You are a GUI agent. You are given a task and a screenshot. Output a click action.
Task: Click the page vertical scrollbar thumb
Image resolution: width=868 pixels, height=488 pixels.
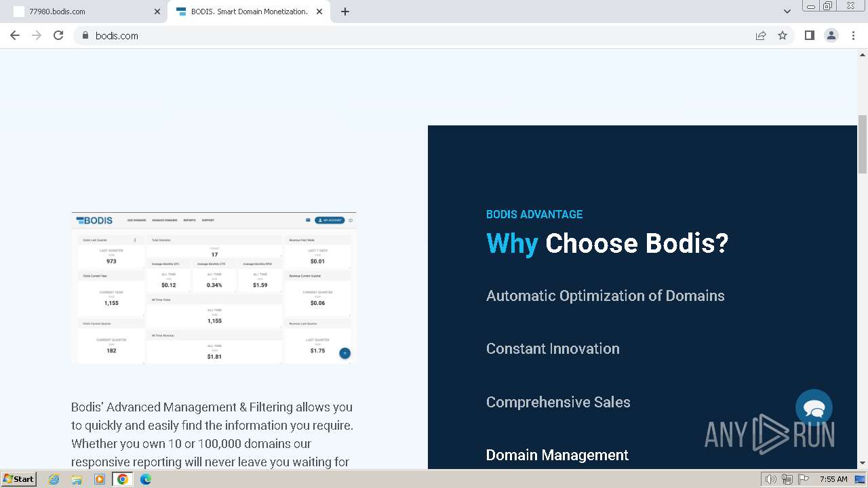pyautogui.click(x=863, y=144)
